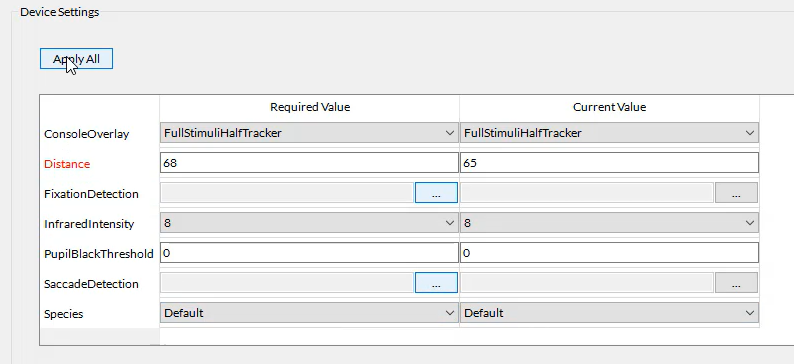The height and width of the screenshot is (364, 794).
Task: Open SaccadeDetection current value ellipsis button
Action: [736, 283]
